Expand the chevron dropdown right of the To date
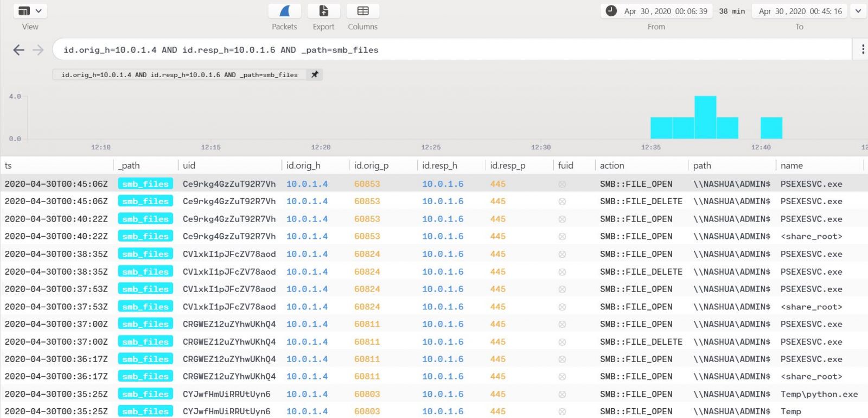Viewport: 868px width, 418px height. (858, 11)
